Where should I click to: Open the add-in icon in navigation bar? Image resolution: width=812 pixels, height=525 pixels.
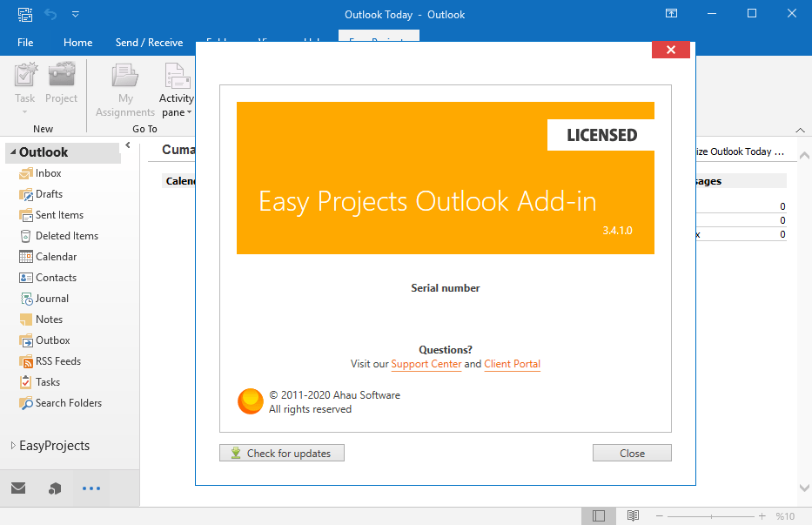pos(54,488)
